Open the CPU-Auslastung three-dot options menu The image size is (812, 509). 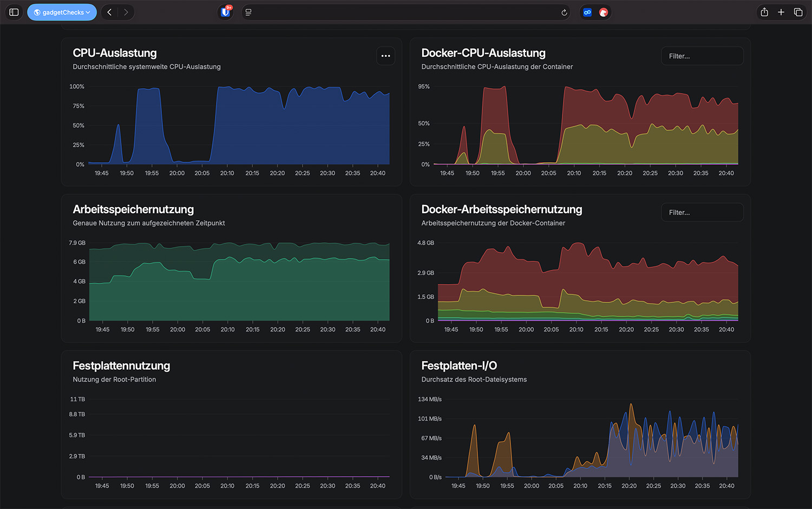click(x=385, y=56)
